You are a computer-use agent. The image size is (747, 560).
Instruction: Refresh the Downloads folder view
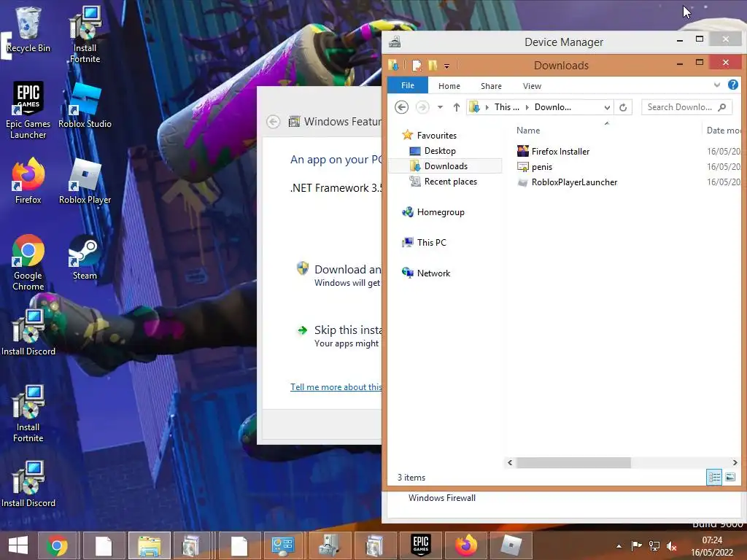pyautogui.click(x=623, y=107)
